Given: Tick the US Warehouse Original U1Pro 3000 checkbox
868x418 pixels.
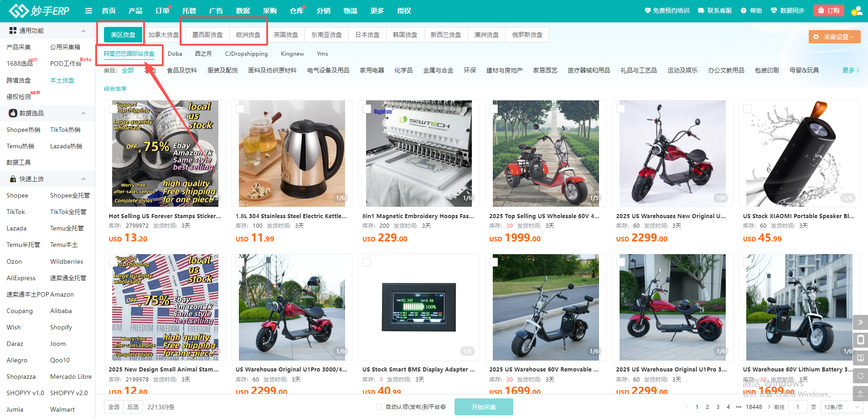Looking at the screenshot, I should tap(240, 262).
